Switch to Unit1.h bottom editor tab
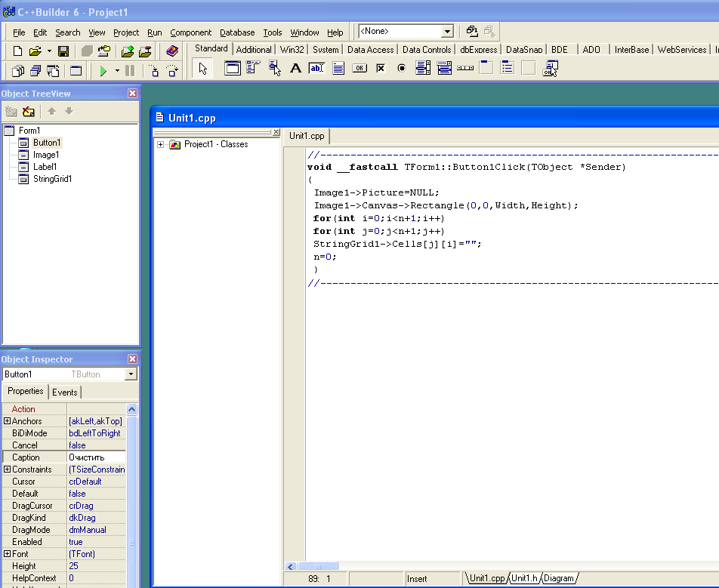 (x=525, y=578)
